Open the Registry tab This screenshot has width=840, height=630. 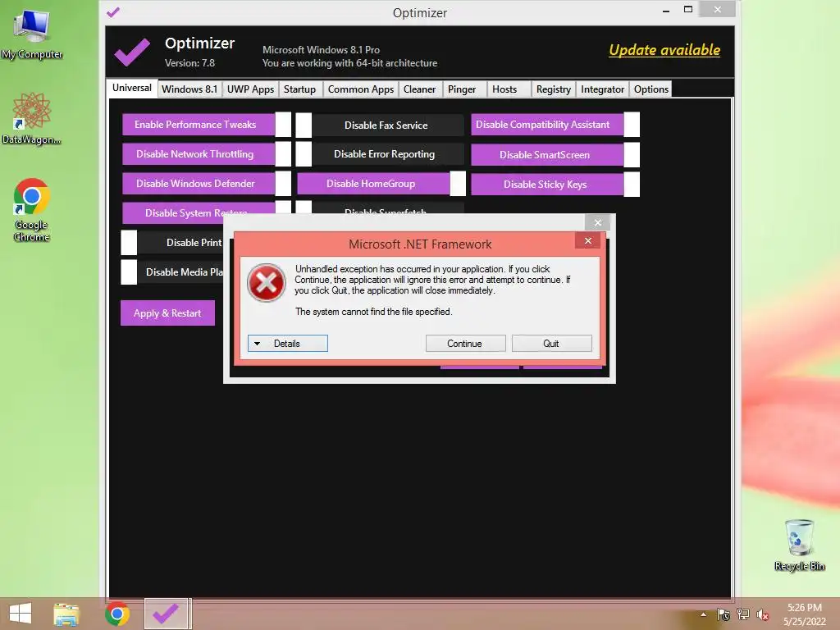coord(554,89)
